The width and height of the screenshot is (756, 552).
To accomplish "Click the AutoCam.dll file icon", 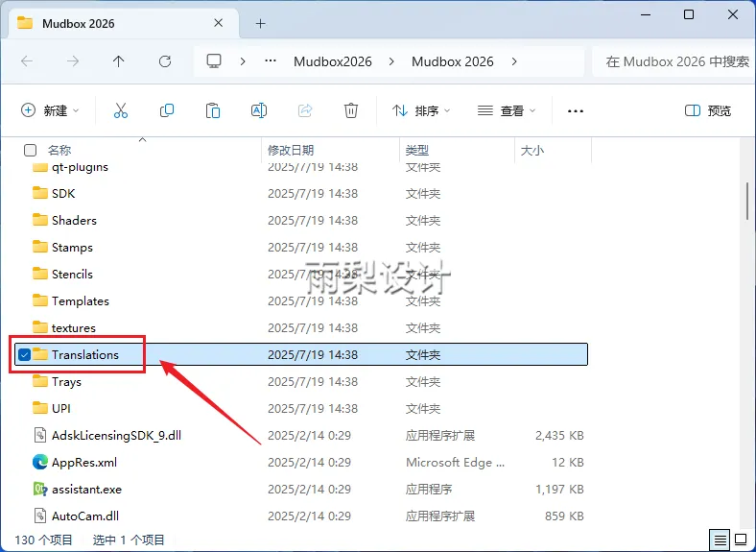I will [40, 516].
